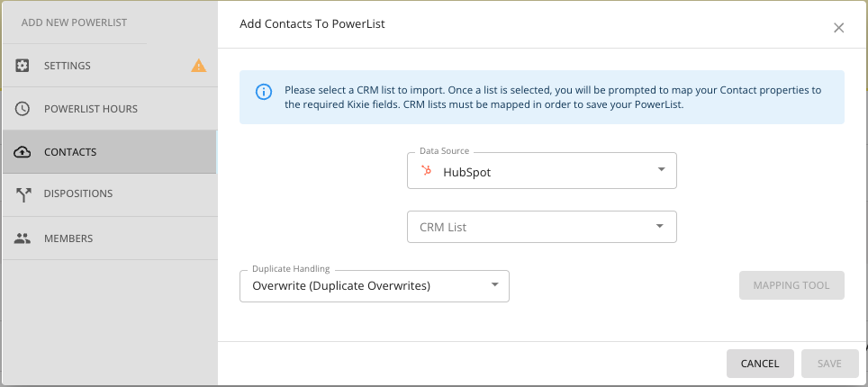Expand the Data Source dropdown arrow
Image resolution: width=868 pixels, height=387 pixels.
pos(661,169)
